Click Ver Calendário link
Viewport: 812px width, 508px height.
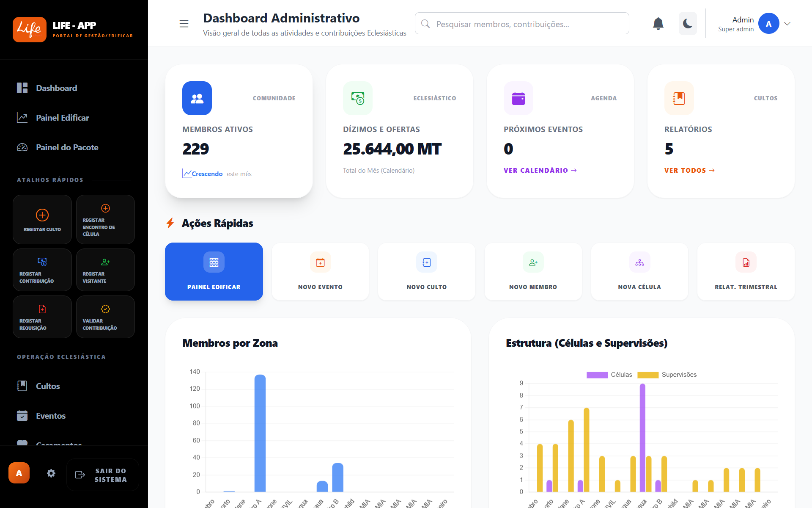(540, 170)
